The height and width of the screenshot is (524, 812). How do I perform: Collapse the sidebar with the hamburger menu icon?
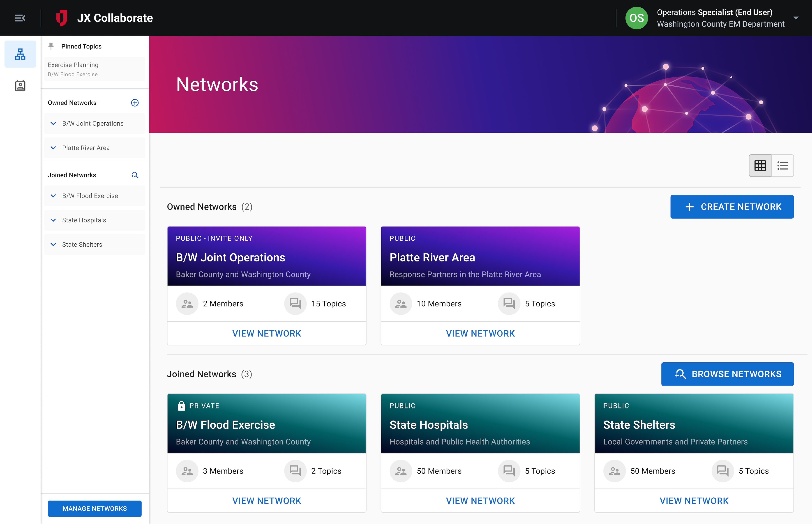pyautogui.click(x=20, y=18)
